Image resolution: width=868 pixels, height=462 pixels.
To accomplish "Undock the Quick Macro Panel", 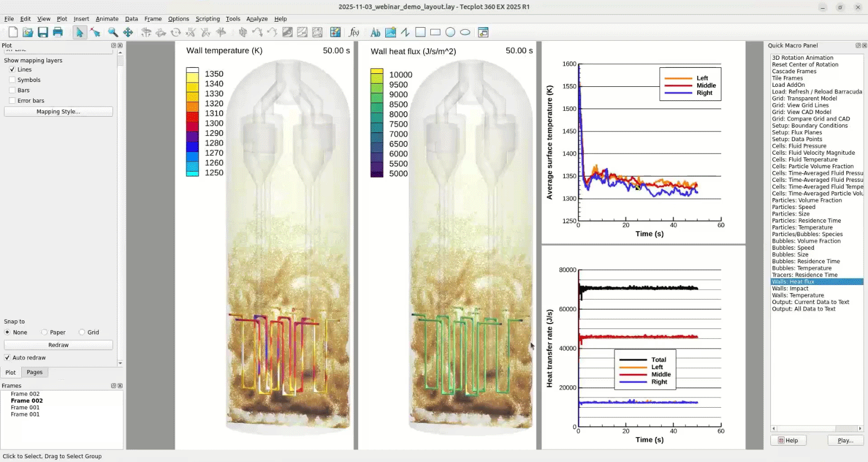I will click(858, 46).
